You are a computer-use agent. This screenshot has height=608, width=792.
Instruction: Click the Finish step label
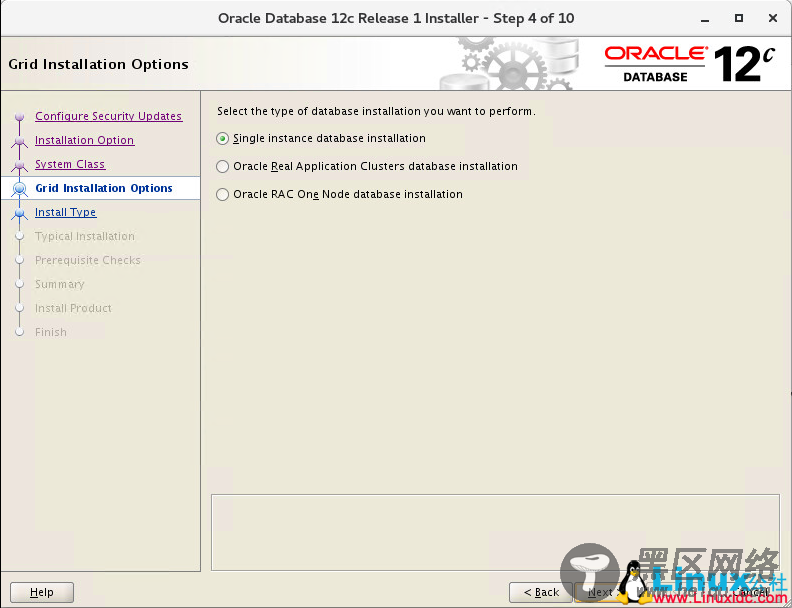[51, 332]
